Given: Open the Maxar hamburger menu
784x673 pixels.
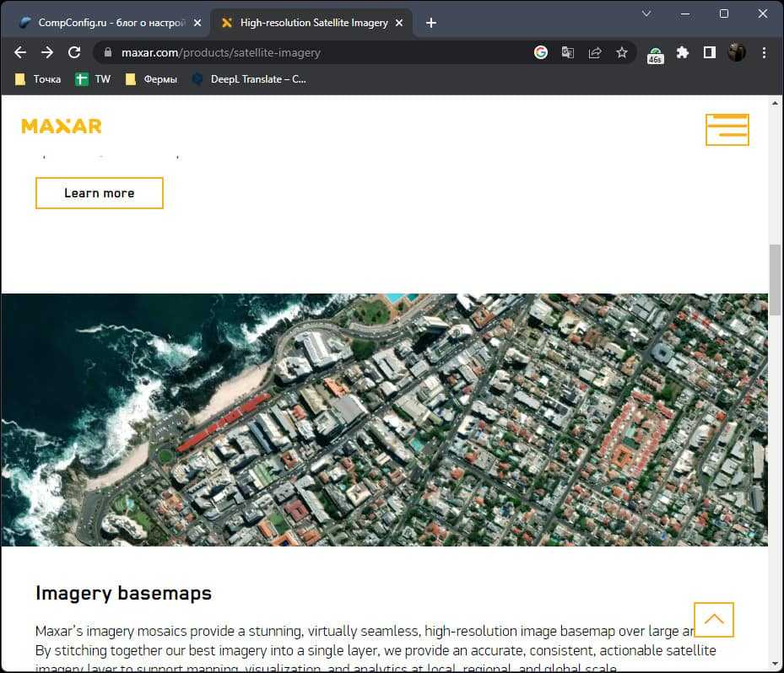Looking at the screenshot, I should pyautogui.click(x=727, y=130).
